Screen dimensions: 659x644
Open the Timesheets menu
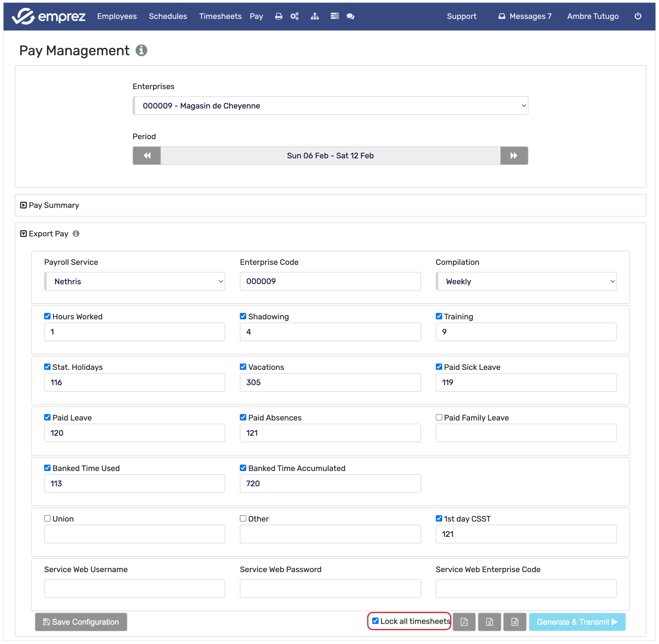[220, 16]
